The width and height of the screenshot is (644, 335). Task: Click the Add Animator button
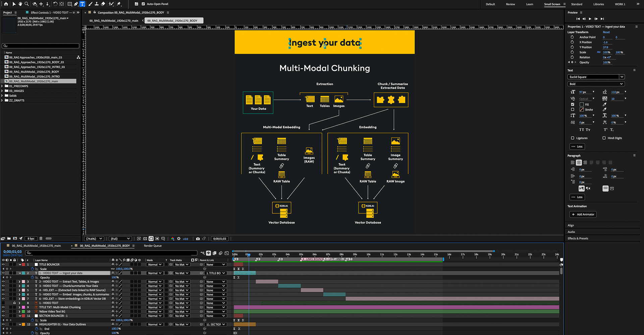pyautogui.click(x=583, y=214)
